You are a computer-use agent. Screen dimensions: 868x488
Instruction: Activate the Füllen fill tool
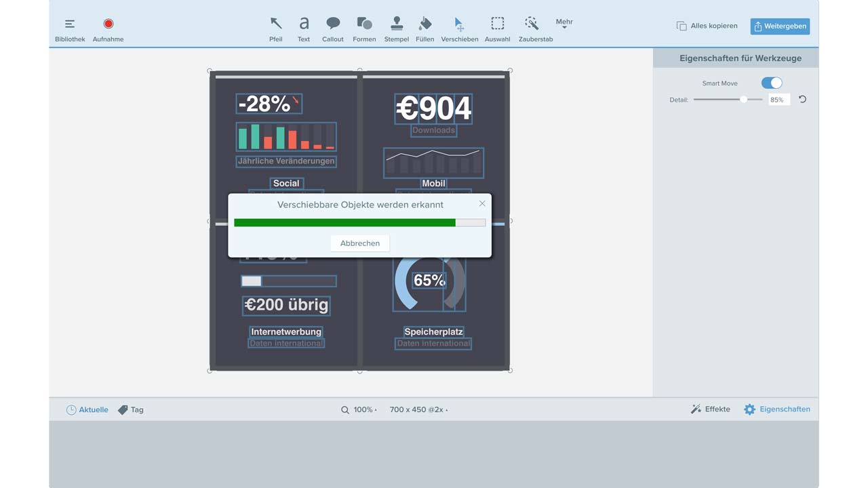tap(425, 29)
